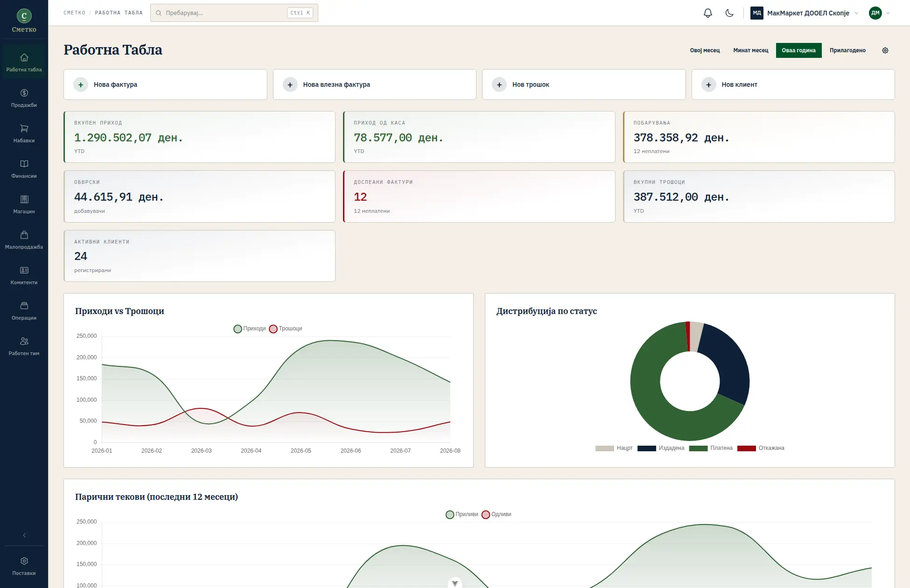Click the Нова фактура button label
The image size is (910, 588).
click(x=115, y=84)
